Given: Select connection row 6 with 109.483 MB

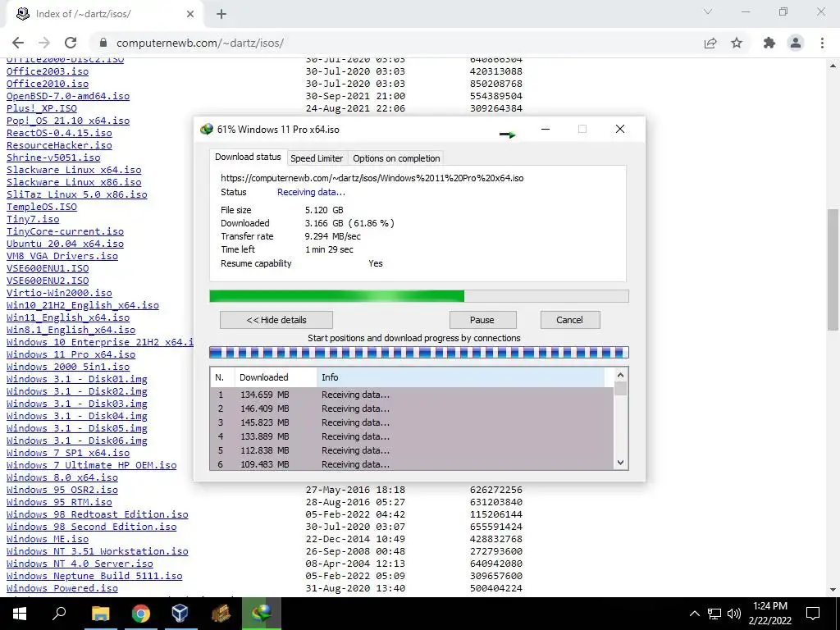Looking at the screenshot, I should [412, 464].
